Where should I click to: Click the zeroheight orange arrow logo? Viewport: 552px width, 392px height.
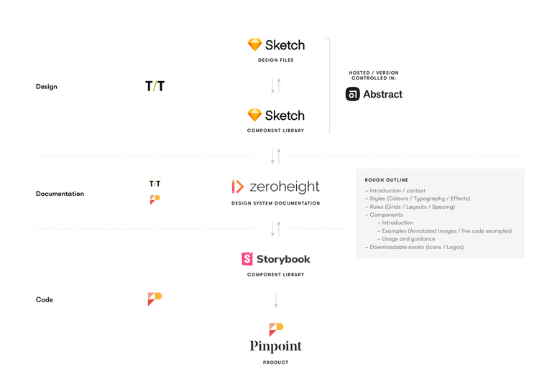[238, 187]
